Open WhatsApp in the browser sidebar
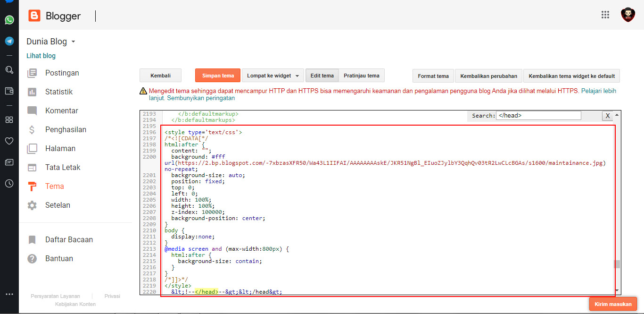 coord(9,20)
